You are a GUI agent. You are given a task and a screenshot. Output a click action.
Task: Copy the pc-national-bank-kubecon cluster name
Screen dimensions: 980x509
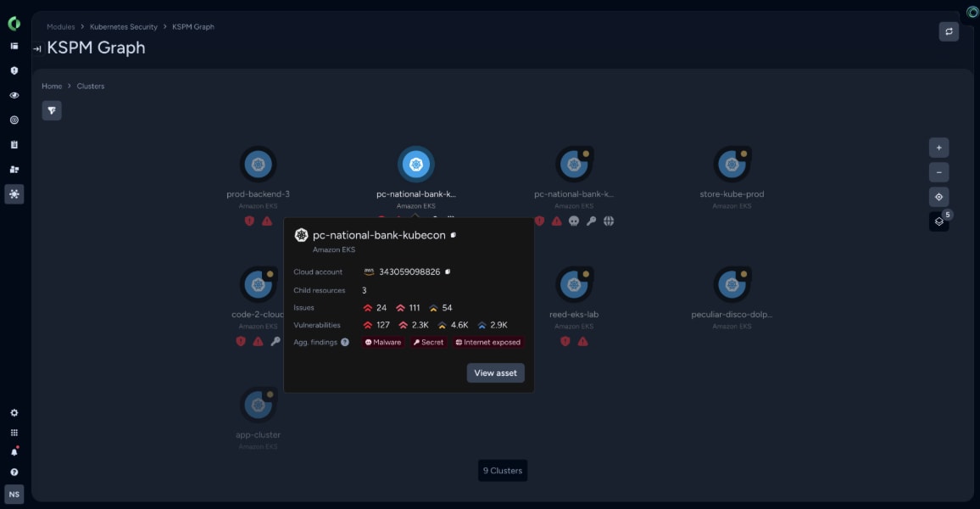click(x=454, y=235)
